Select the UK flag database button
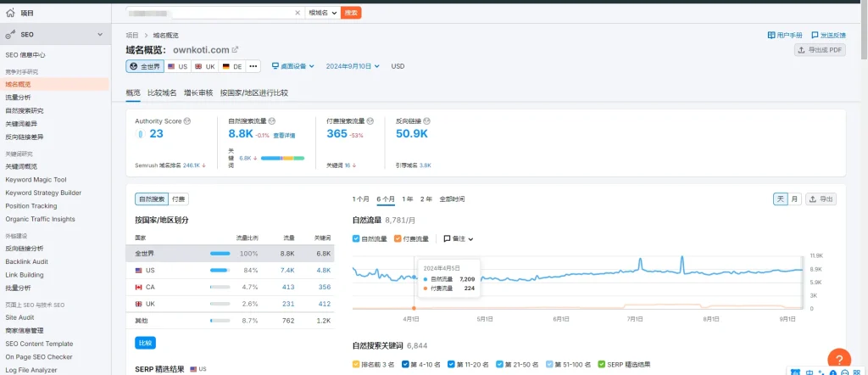Image resolution: width=868 pixels, height=375 pixels. (x=205, y=66)
